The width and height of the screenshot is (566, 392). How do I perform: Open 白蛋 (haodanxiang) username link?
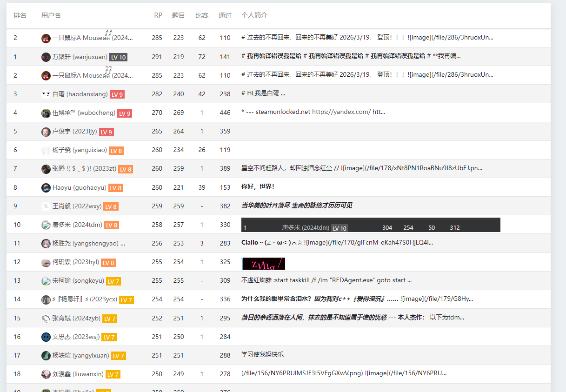[80, 94]
